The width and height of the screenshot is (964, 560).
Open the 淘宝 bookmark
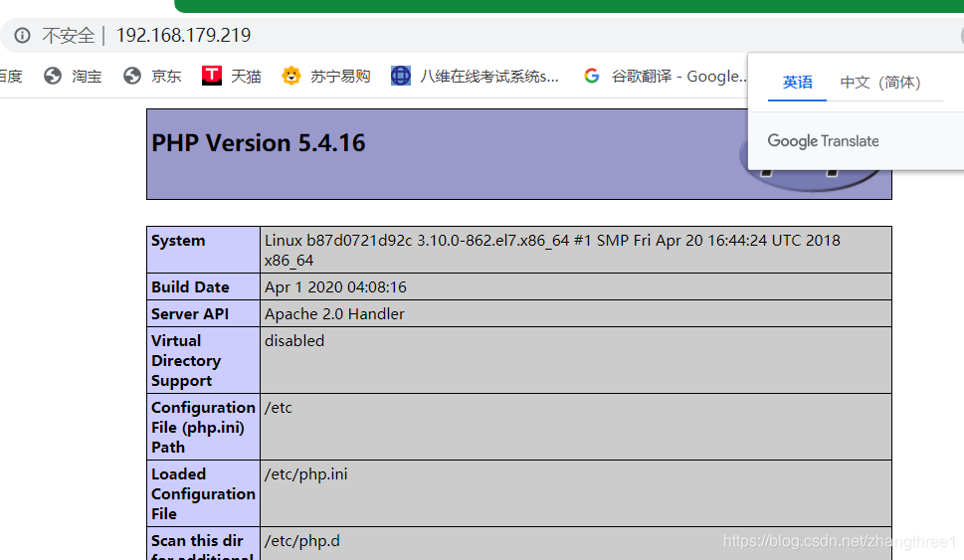click(x=73, y=77)
